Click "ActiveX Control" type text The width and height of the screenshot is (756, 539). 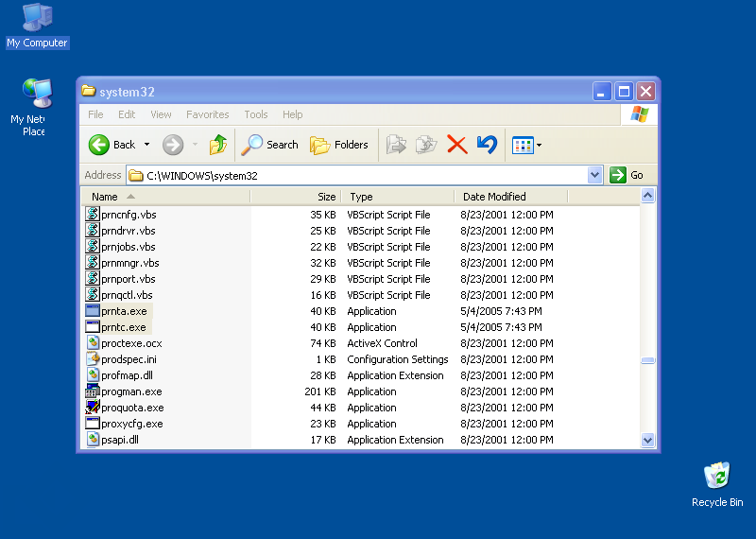click(x=382, y=343)
